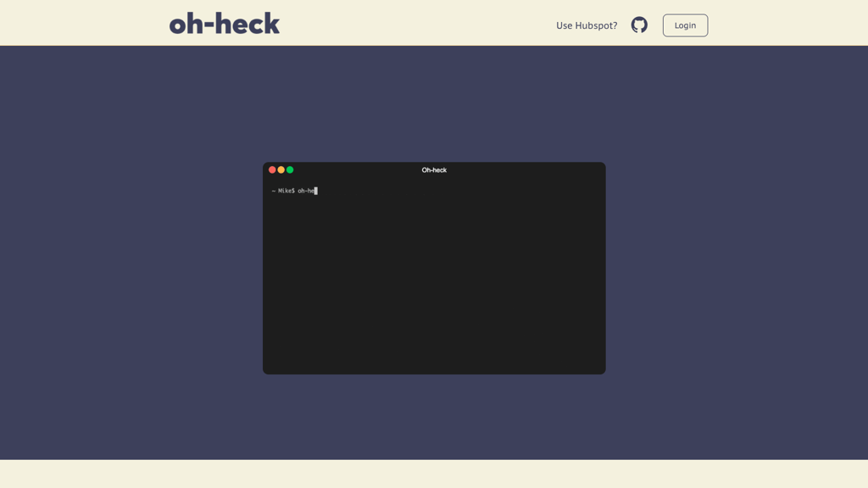Click the empty black terminal body
Screen dimensions: 868x488
point(434,288)
